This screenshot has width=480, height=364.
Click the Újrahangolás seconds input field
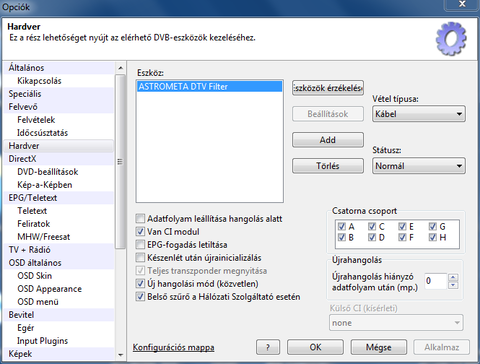(435, 281)
